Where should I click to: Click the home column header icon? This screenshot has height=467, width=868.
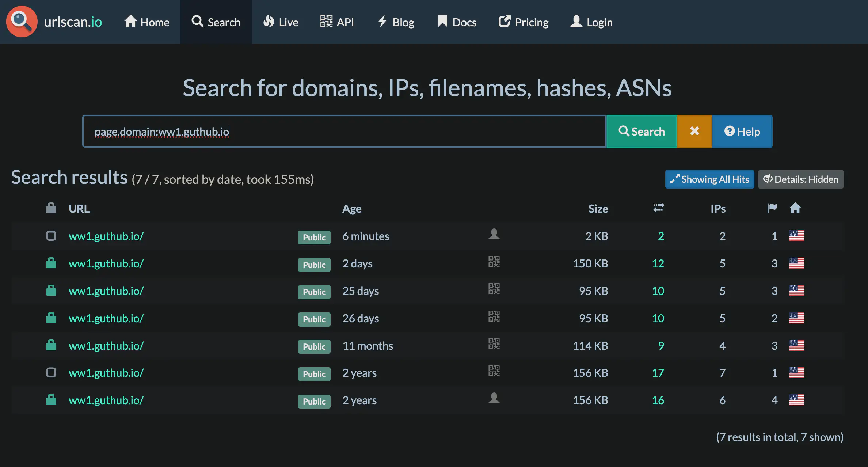795,208
